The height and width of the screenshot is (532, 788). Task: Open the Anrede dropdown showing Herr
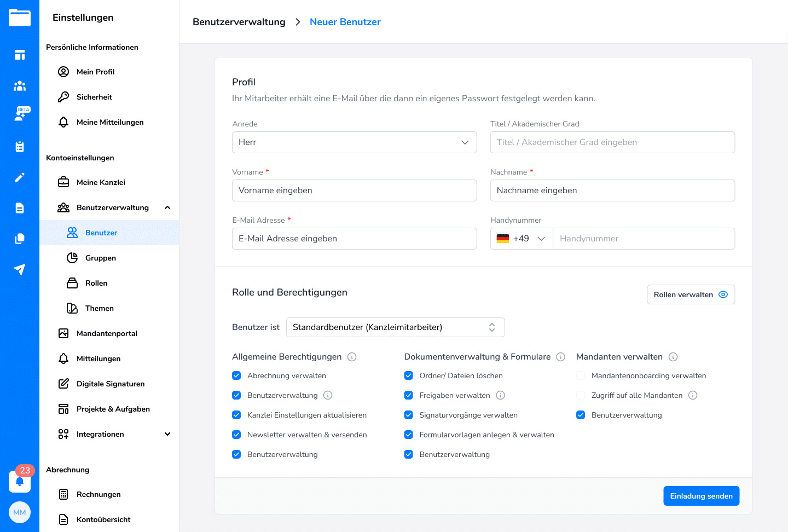pos(354,142)
